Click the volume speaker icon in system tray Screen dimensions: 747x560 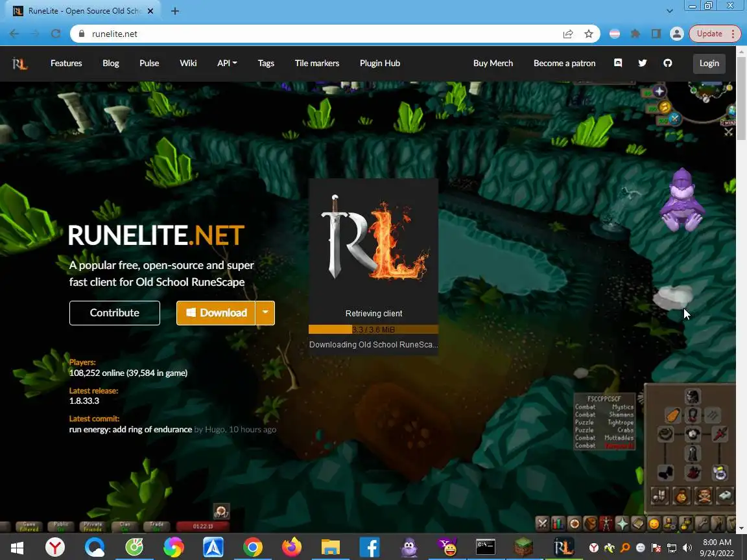(687, 548)
